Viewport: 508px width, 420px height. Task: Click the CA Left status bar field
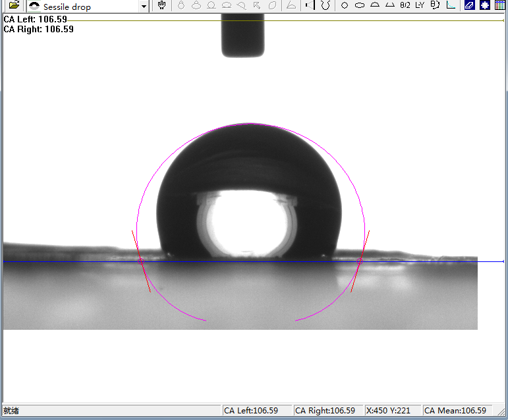256,411
